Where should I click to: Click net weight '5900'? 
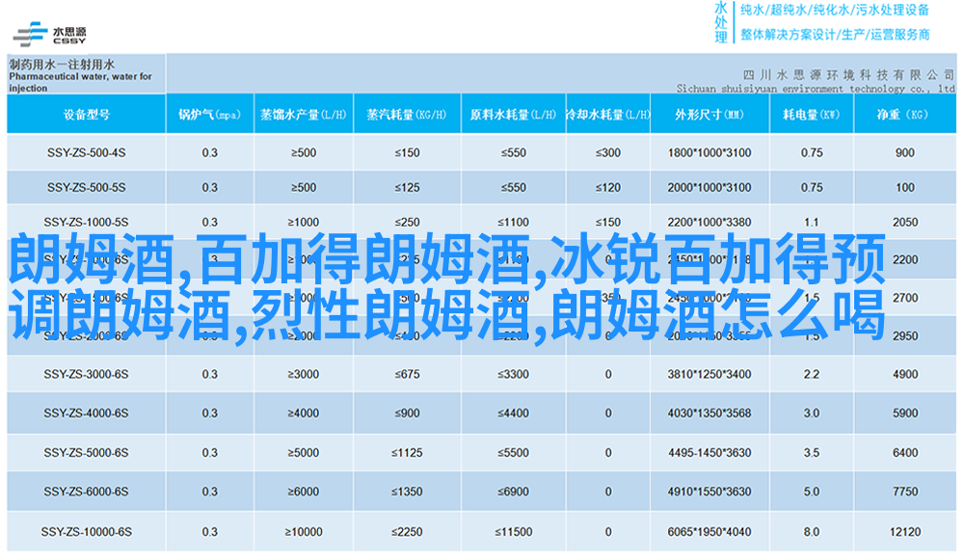[905, 413]
